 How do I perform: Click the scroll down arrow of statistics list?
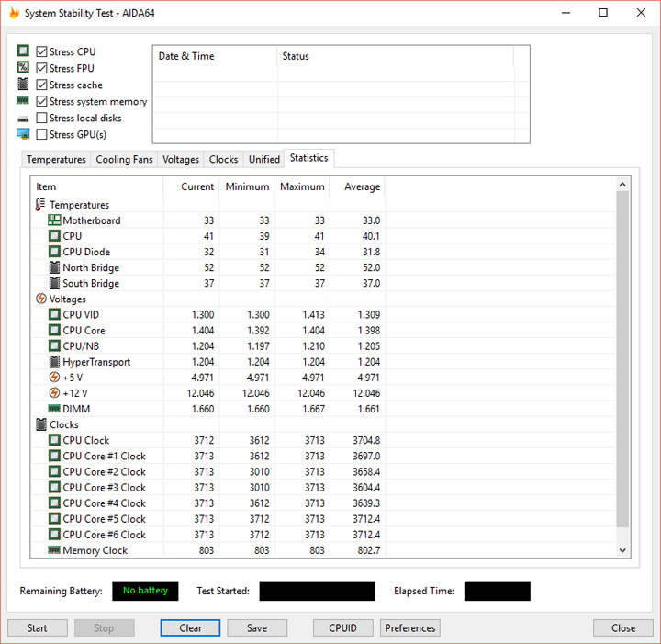(x=622, y=550)
